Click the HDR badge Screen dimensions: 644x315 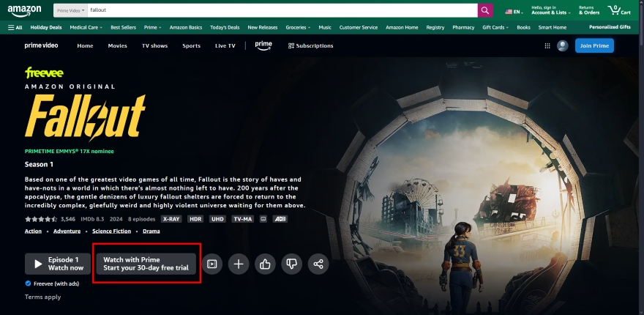[195, 219]
